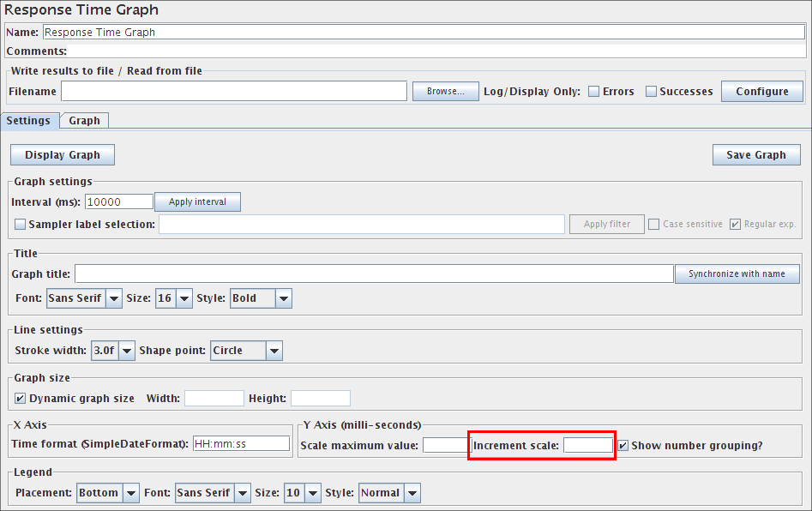Click the Browse... button

click(445, 92)
